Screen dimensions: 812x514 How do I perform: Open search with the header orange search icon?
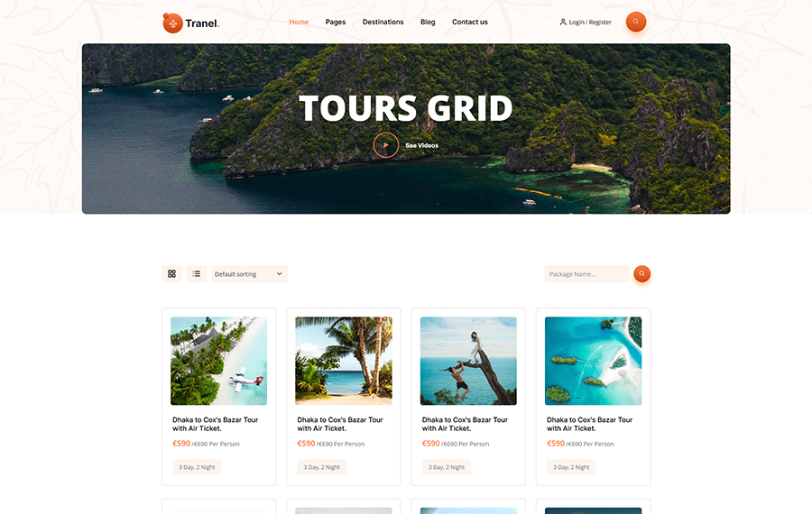635,22
